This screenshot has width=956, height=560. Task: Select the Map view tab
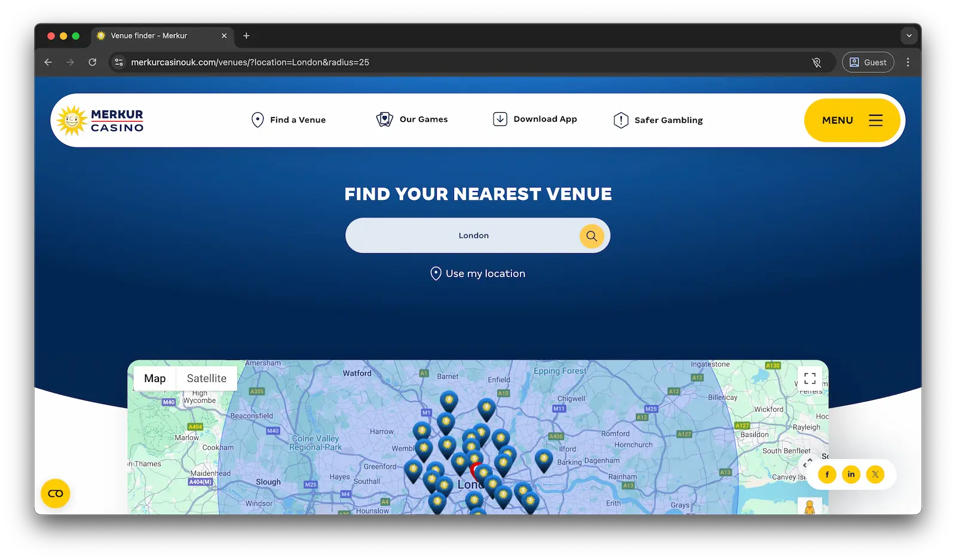point(155,379)
